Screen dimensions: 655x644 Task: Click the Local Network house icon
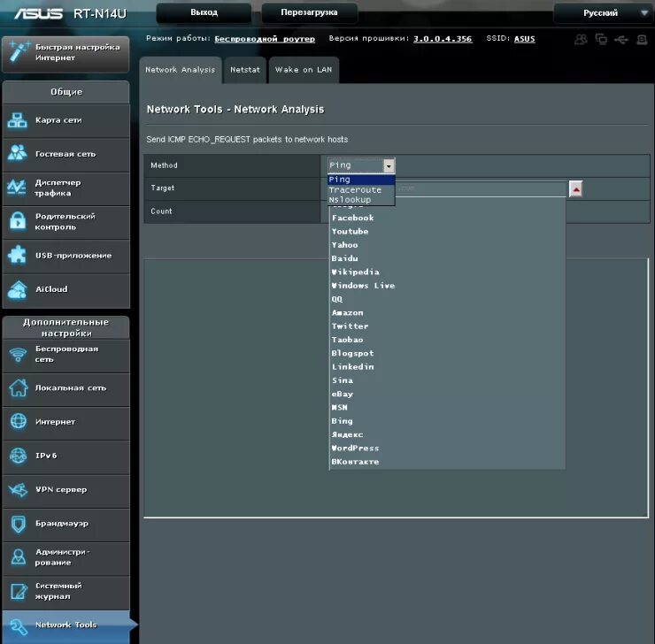(x=18, y=387)
